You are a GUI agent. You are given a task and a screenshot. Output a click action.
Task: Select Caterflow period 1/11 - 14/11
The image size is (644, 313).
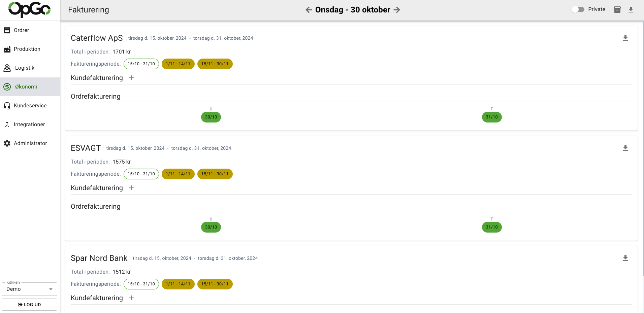[x=178, y=64]
